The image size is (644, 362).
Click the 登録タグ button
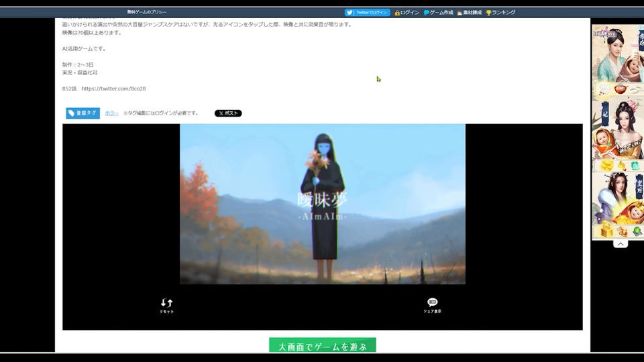[83, 113]
